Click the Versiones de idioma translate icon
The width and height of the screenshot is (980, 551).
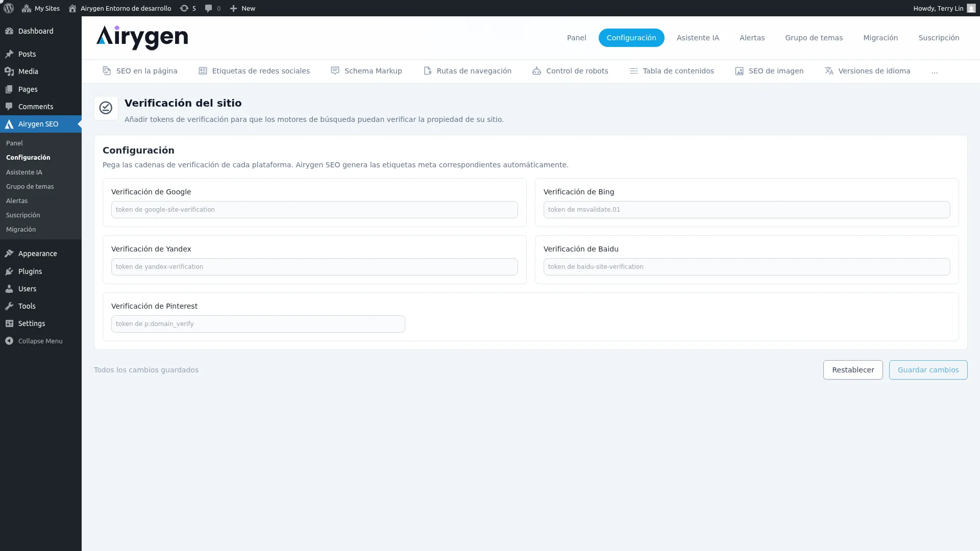tap(829, 71)
